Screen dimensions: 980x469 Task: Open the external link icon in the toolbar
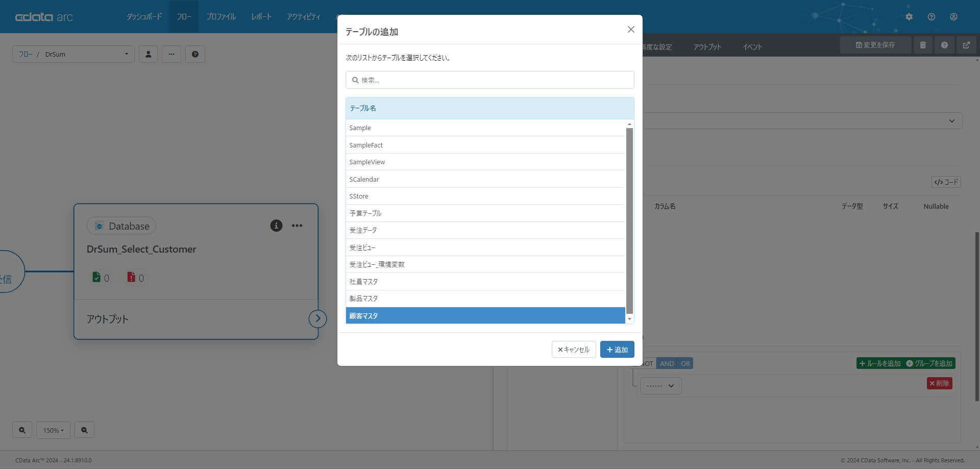click(966, 45)
